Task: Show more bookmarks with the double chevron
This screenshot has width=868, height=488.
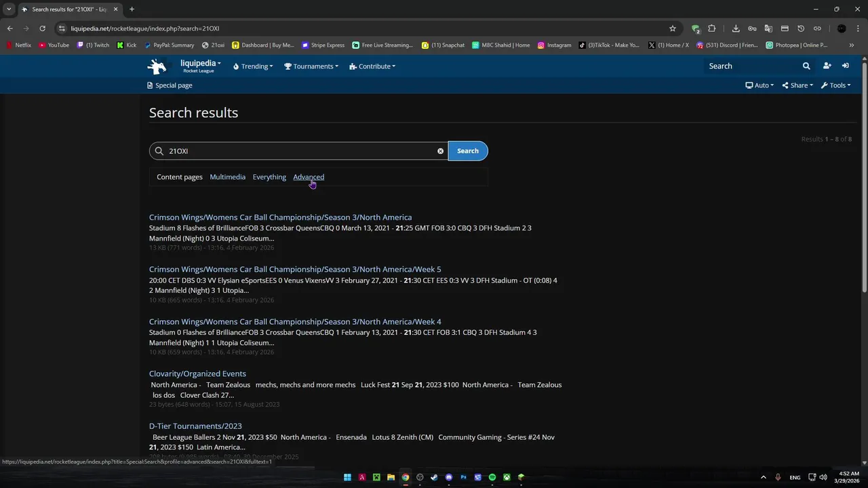Action: [852, 45]
